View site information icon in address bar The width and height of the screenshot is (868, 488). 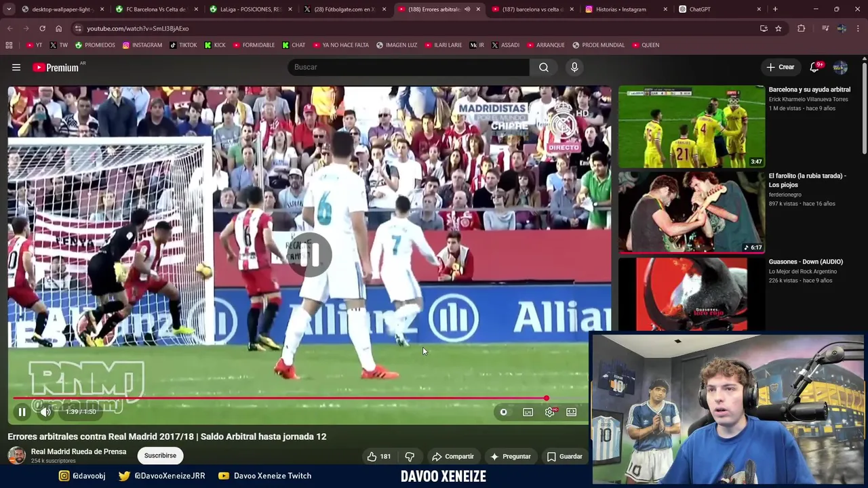click(x=78, y=28)
